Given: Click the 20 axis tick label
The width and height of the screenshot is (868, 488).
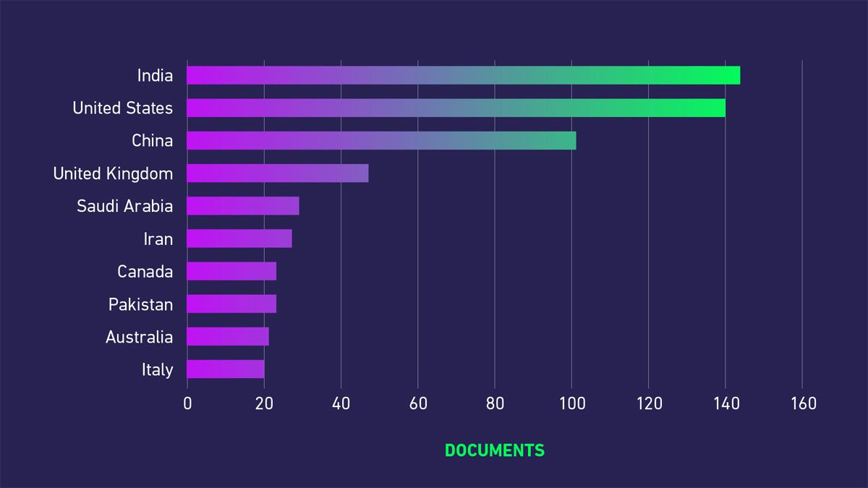Looking at the screenshot, I should (264, 403).
